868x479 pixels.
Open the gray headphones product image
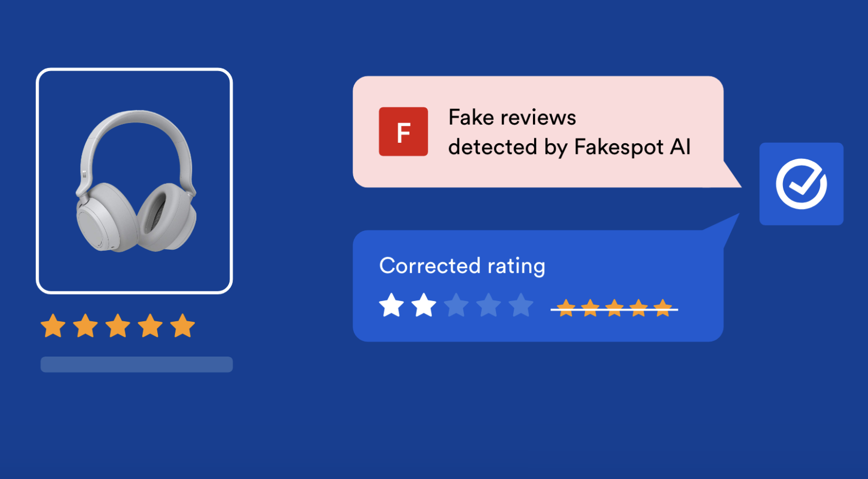point(135,181)
